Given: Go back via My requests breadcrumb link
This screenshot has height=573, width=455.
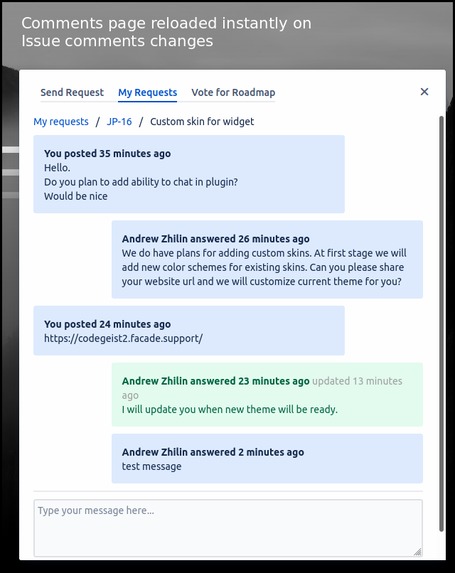Looking at the screenshot, I should coord(61,121).
